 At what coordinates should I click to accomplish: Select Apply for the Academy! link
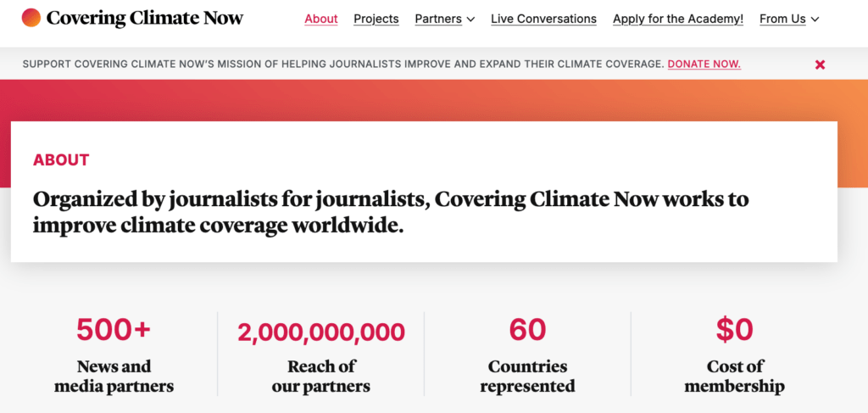(x=678, y=19)
